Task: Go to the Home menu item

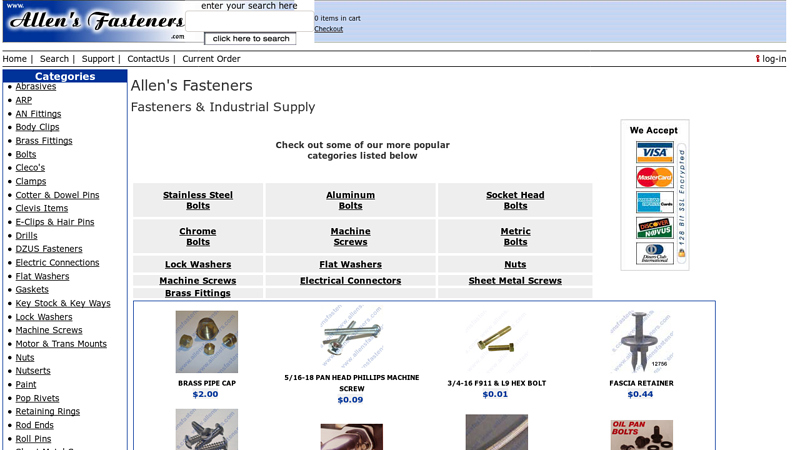Action: click(x=14, y=59)
